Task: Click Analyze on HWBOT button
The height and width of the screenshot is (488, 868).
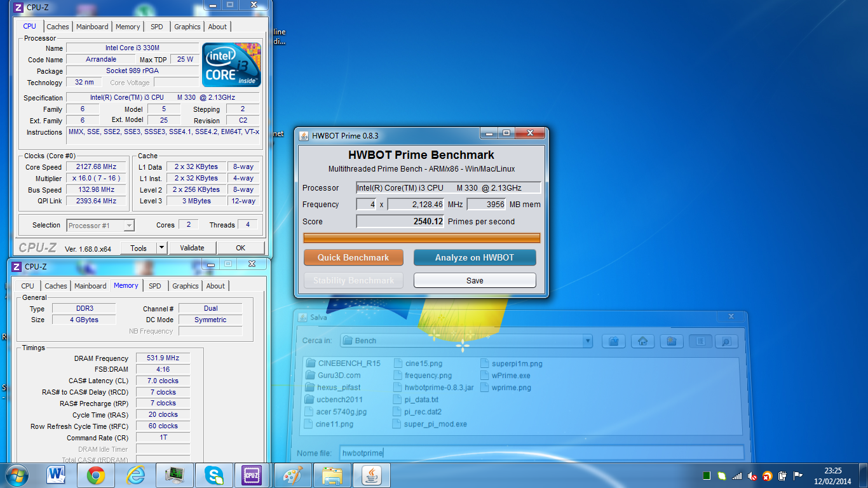Action: [x=475, y=257]
